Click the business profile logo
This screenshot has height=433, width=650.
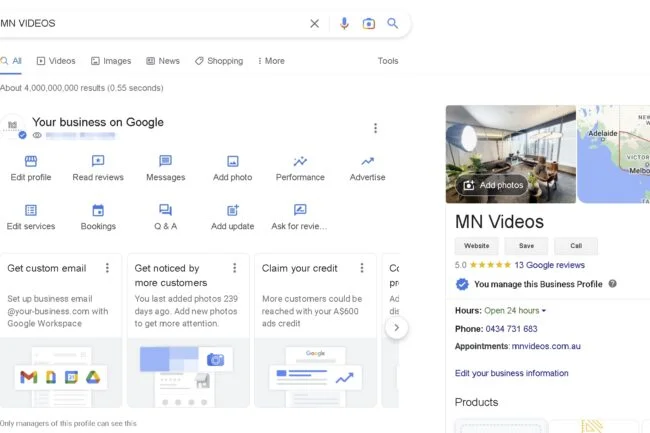tap(12, 125)
